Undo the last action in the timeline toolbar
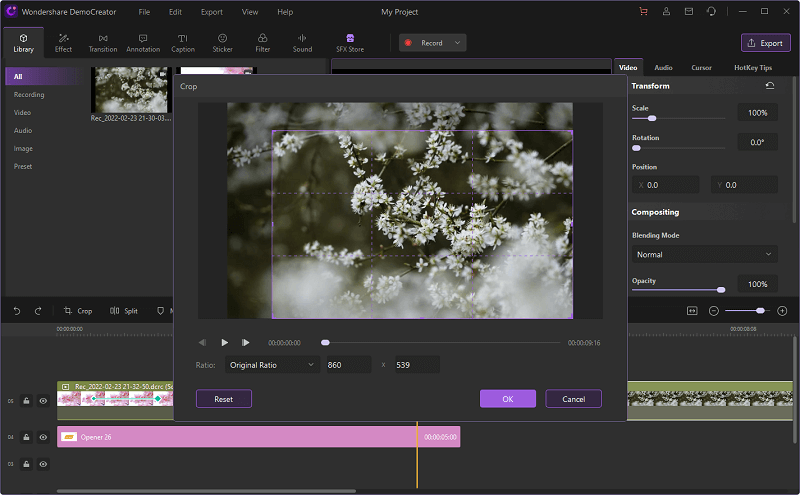The height and width of the screenshot is (495, 800). [16, 311]
